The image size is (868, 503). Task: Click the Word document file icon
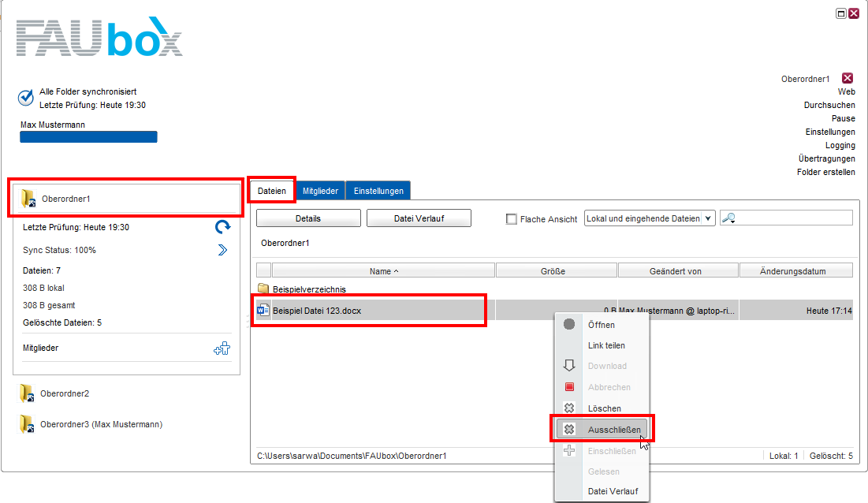click(263, 311)
